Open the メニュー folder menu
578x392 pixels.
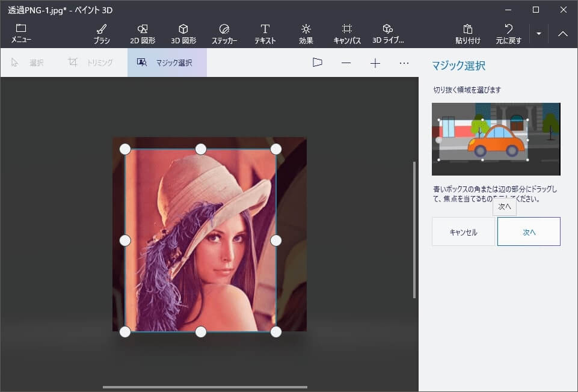(x=21, y=34)
